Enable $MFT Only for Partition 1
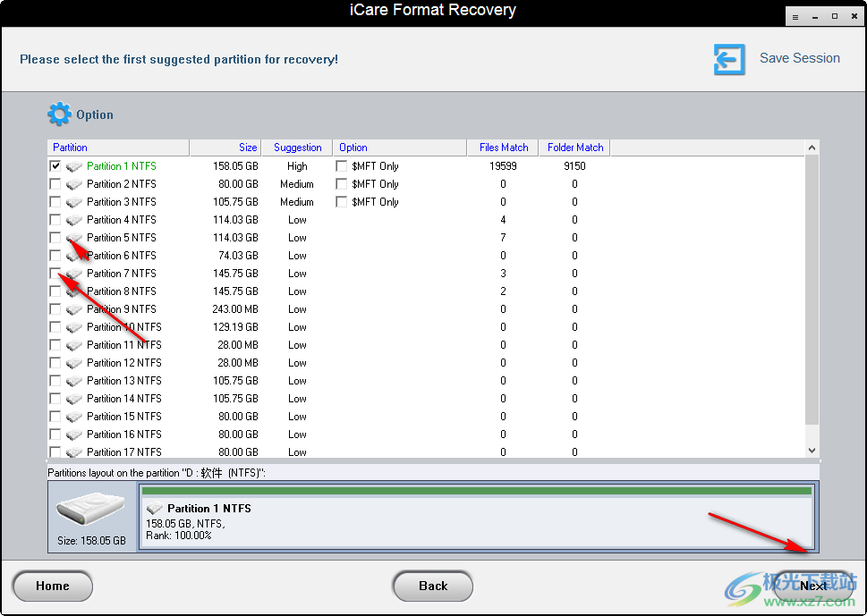867x616 pixels. click(342, 165)
